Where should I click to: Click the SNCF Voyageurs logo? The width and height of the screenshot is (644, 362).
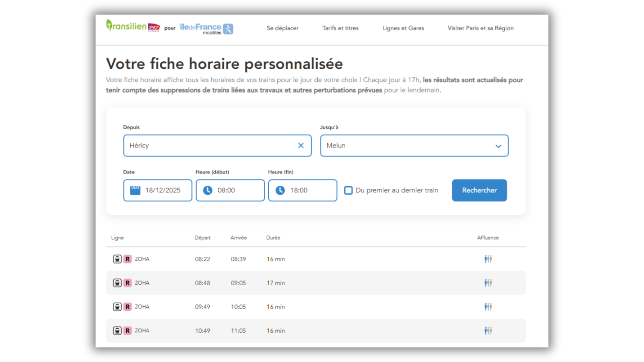(x=155, y=27)
